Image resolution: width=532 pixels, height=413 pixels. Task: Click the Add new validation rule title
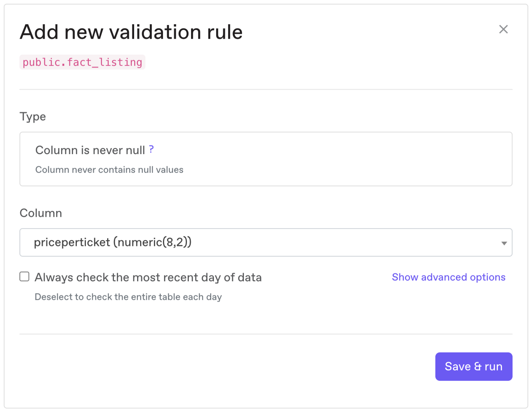point(131,32)
